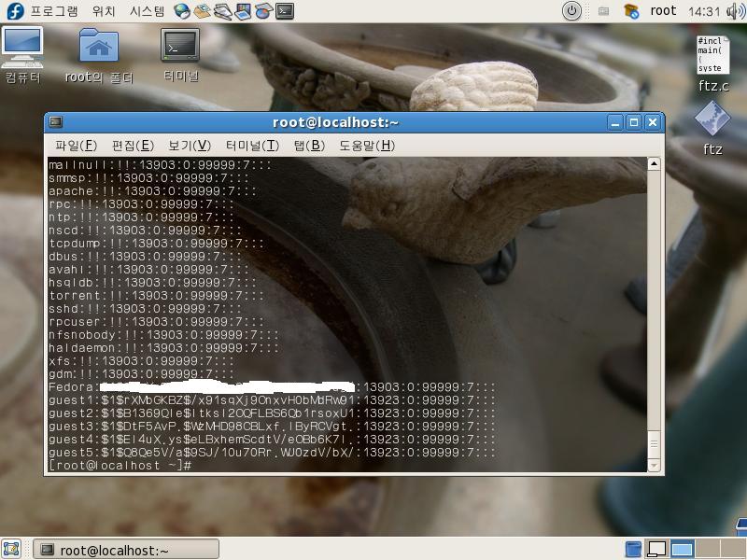Image resolution: width=747 pixels, height=560 pixels.
Task: Open the 도움말(H) help menu
Action: coord(366,145)
